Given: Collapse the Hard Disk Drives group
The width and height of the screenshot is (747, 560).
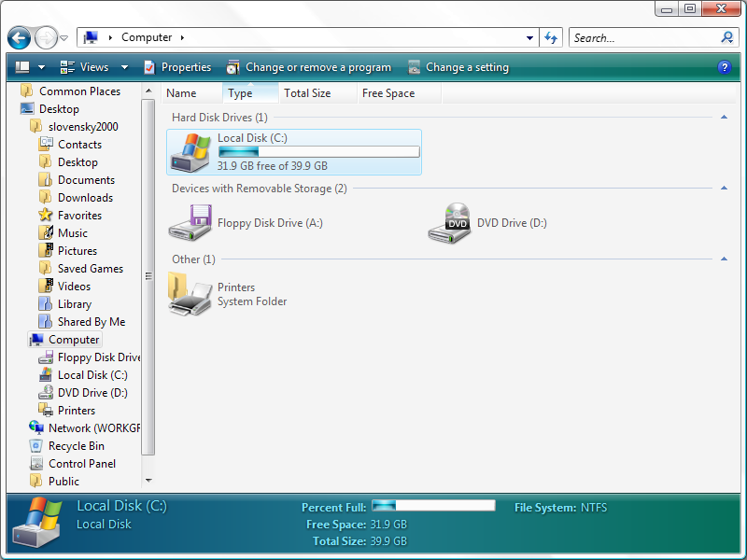Looking at the screenshot, I should (x=725, y=118).
